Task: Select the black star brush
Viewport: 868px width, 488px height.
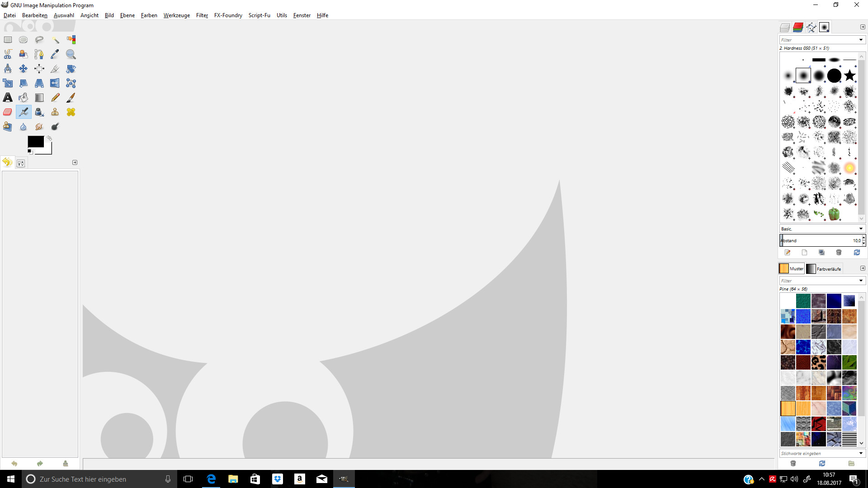Action: 849,75
